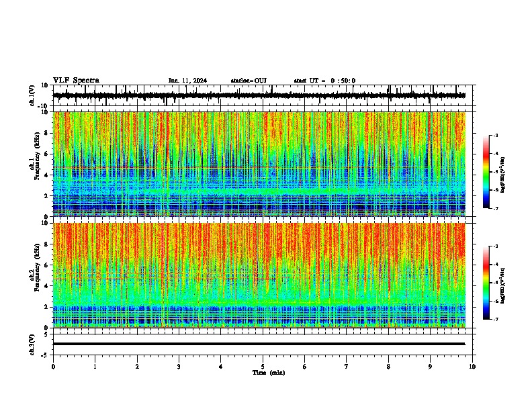Click the ch.1 voltage waveform trace

click(x=259, y=95)
